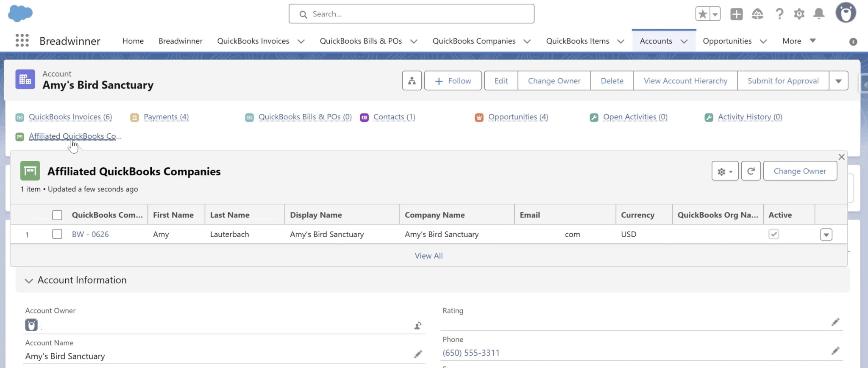
Task: Open the Notifications bell icon
Action: pyautogui.click(x=819, y=14)
